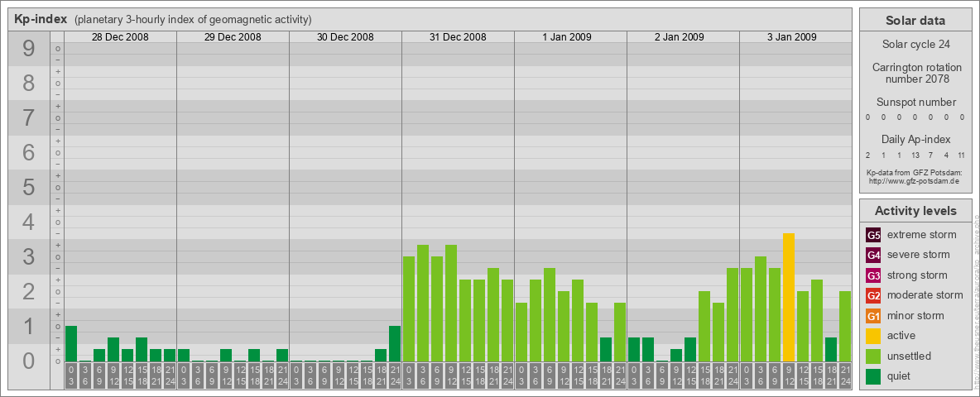Click the G4 severe storm badge
The image size is (980, 397).
coord(873,255)
